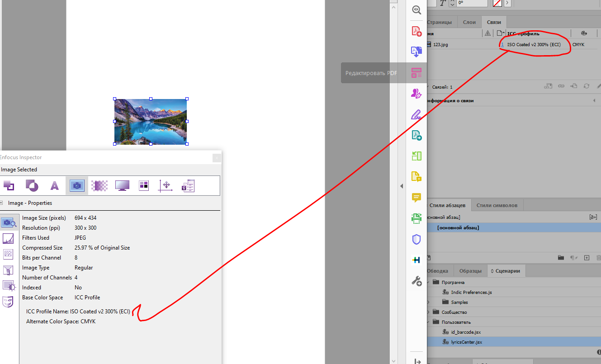Click the page number 1 link for 123.jpg
The width and height of the screenshot is (601, 364).
502,45
